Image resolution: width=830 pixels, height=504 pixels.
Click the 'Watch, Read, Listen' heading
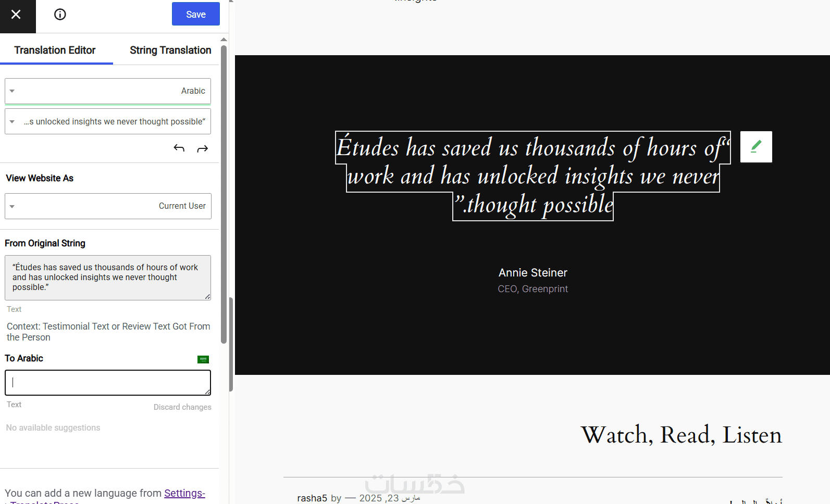(x=682, y=435)
